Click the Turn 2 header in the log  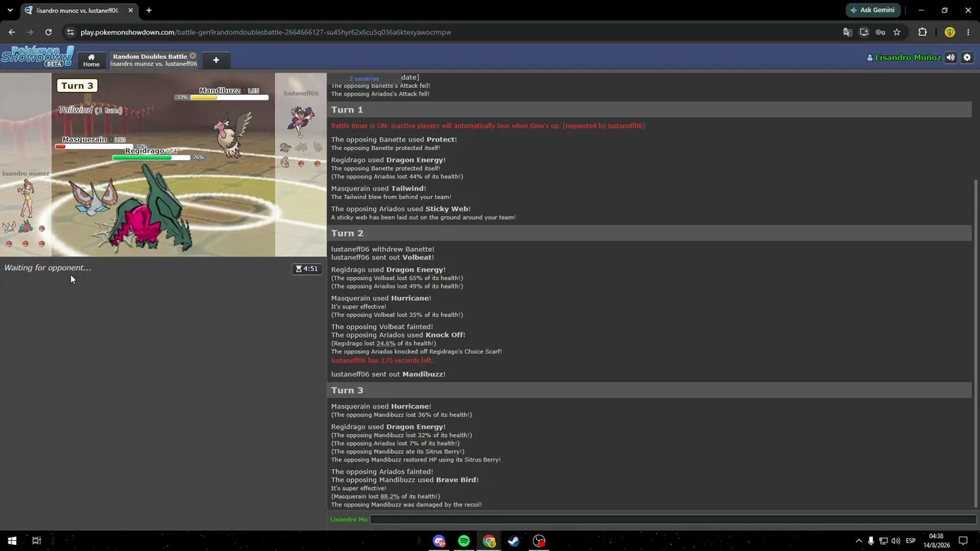click(649, 233)
